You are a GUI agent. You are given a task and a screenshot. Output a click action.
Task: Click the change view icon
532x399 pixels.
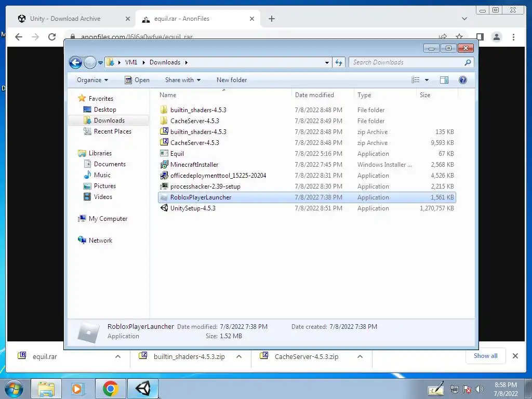(x=416, y=80)
